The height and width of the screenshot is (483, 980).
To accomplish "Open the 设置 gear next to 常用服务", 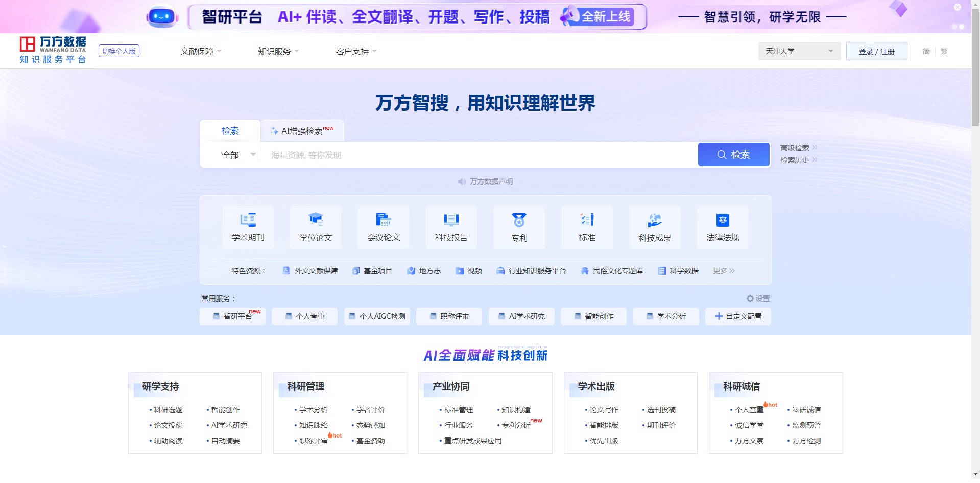I will (757, 298).
